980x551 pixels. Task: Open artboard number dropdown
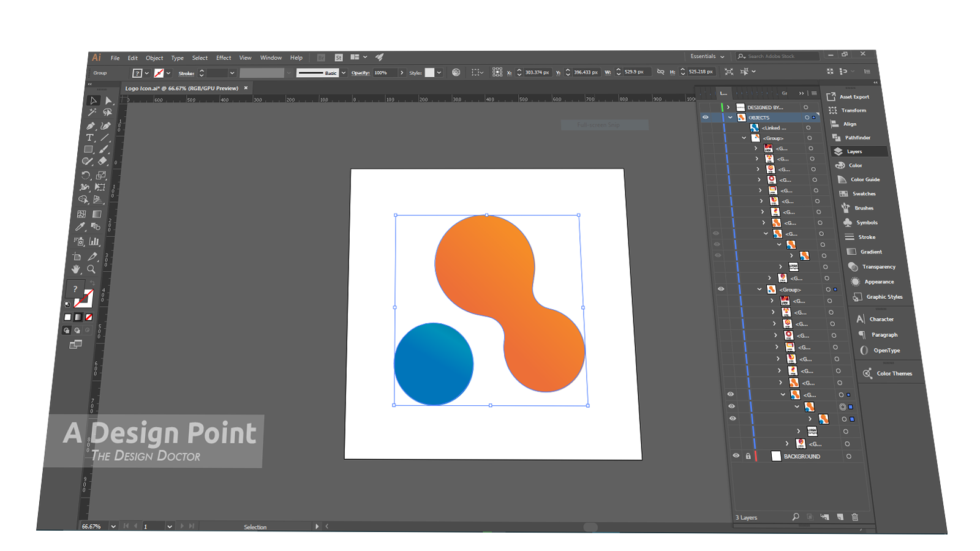point(170,527)
